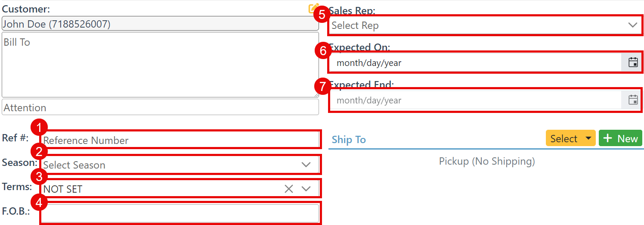Viewport: 644px width, 225px height.
Task: Open the Select Rep dropdown
Action: pos(484,25)
